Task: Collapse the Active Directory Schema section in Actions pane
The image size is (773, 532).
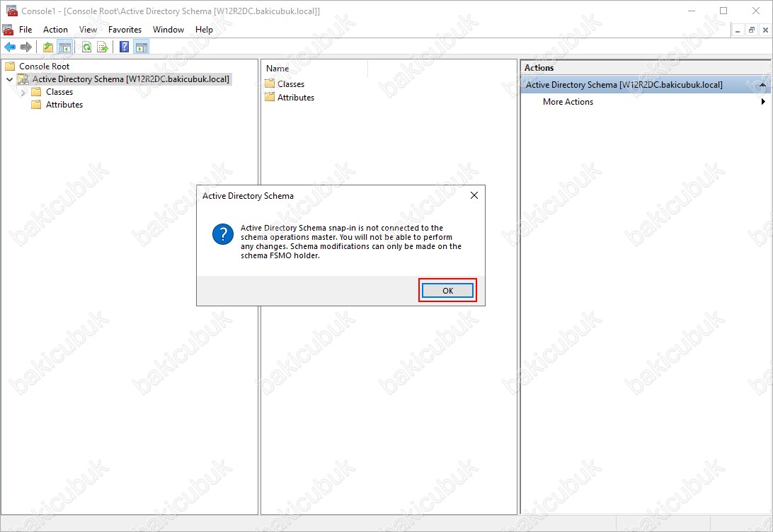Action: click(x=762, y=85)
